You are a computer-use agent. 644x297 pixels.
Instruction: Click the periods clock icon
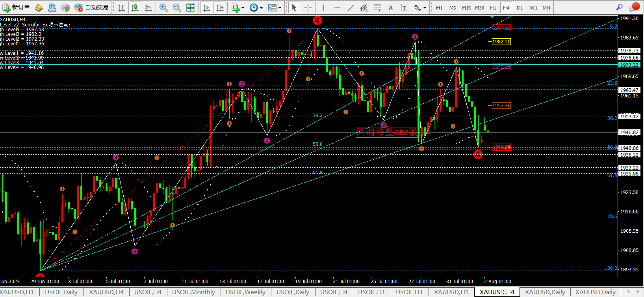pyautogui.click(x=254, y=7)
